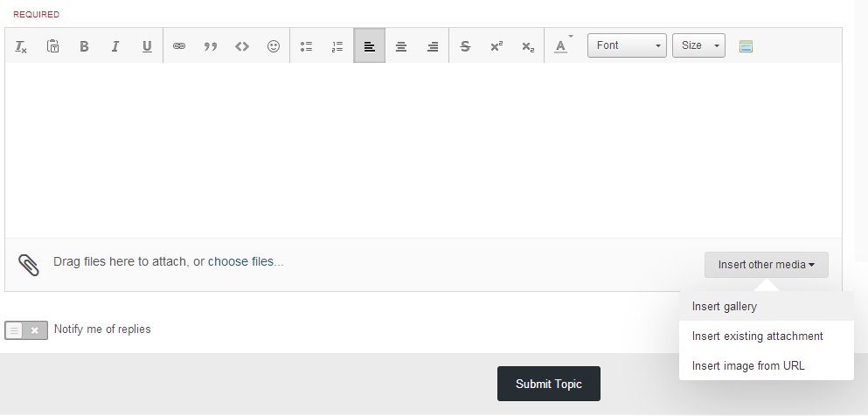Screen dimensions: 868x416
Task: Insert a link with the chain icon
Action: 179,46
